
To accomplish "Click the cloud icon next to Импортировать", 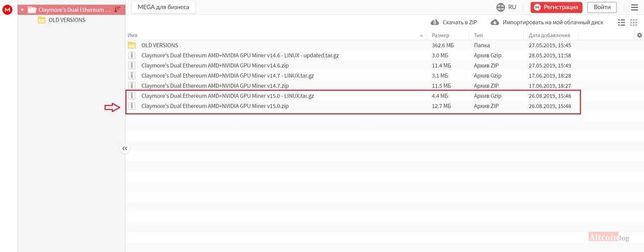I will click(495, 23).
